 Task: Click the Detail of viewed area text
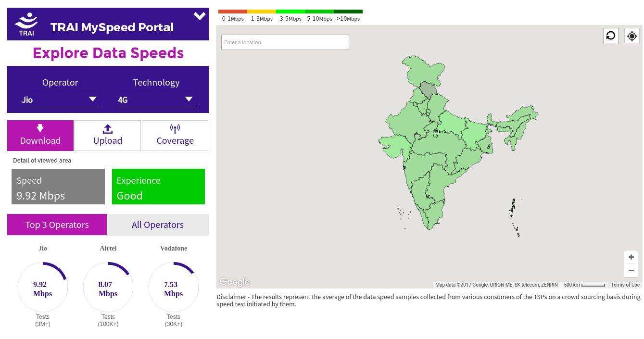[42, 161]
